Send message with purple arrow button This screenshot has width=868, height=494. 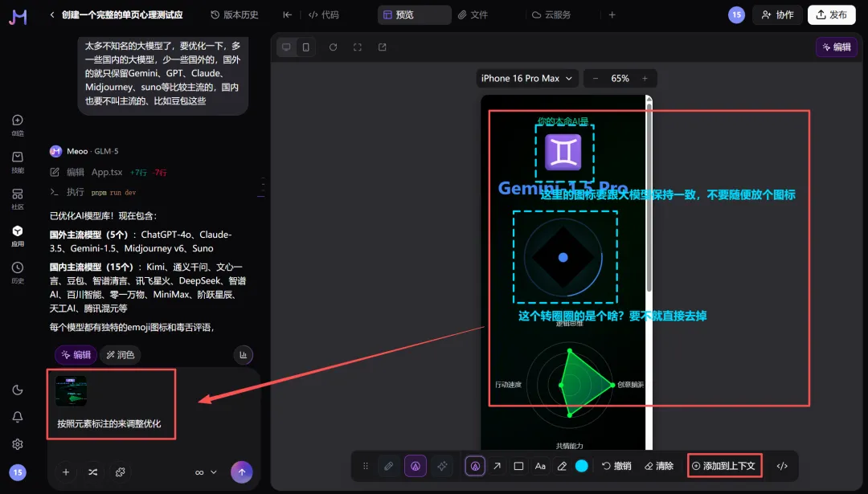click(x=241, y=472)
